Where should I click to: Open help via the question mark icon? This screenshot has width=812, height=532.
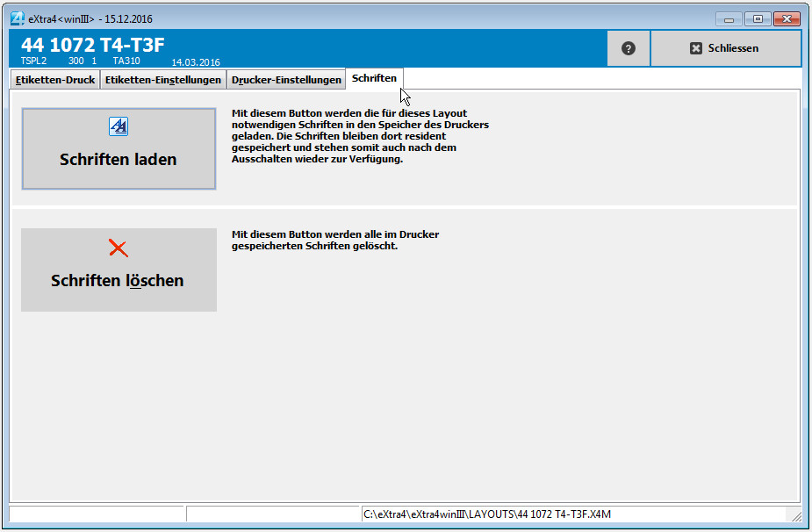(x=628, y=48)
